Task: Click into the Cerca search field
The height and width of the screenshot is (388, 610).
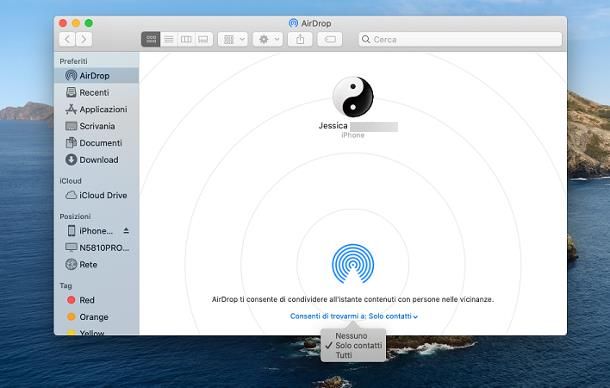Action: click(x=460, y=39)
